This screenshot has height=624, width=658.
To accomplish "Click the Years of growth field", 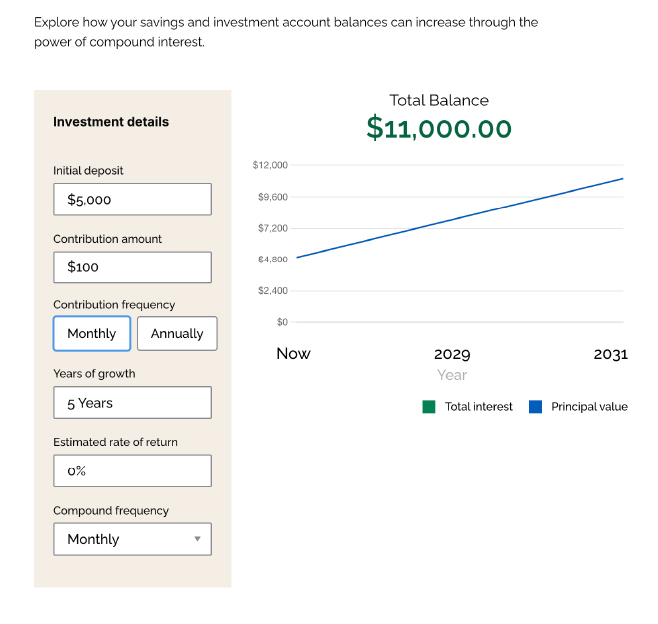I will click(132, 403).
